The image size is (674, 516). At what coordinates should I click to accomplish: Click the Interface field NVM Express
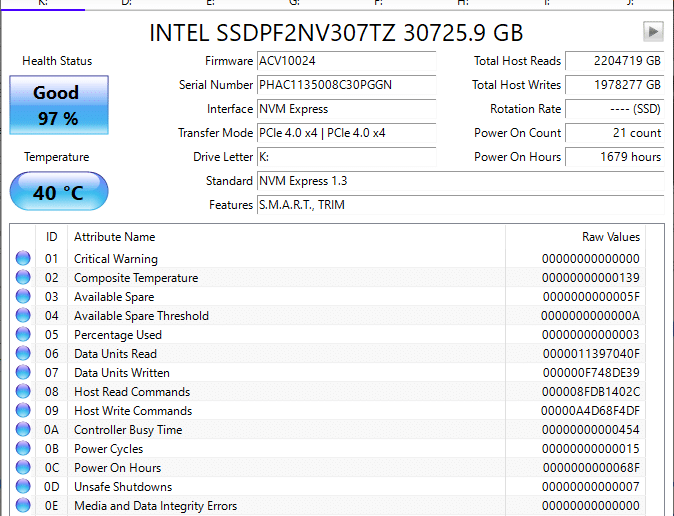tap(346, 109)
